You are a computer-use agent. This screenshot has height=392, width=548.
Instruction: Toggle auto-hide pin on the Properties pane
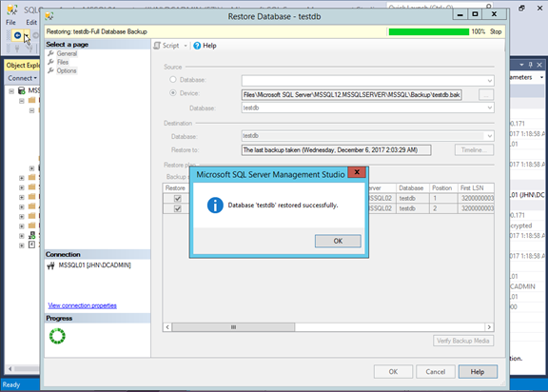pyautogui.click(x=531, y=65)
